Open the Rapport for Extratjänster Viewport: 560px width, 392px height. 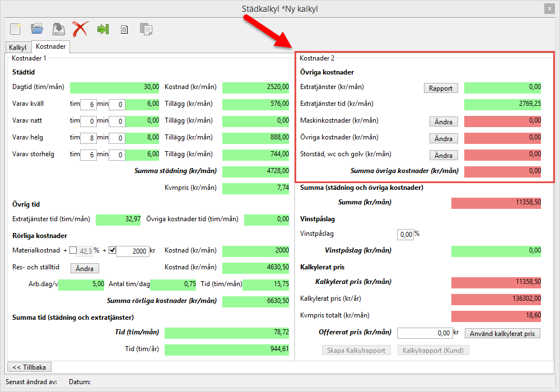[441, 88]
